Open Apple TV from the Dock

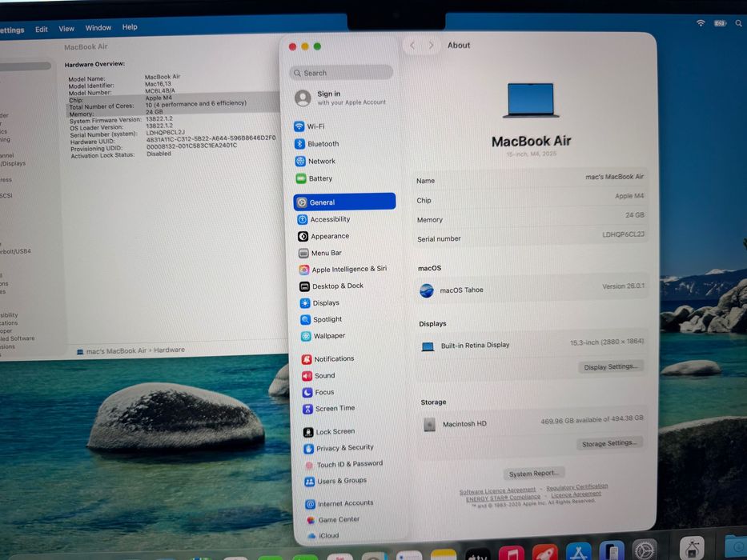pyautogui.click(x=478, y=554)
